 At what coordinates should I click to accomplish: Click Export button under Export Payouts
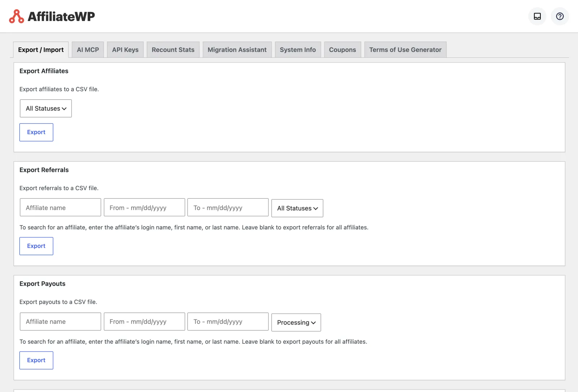click(x=36, y=360)
